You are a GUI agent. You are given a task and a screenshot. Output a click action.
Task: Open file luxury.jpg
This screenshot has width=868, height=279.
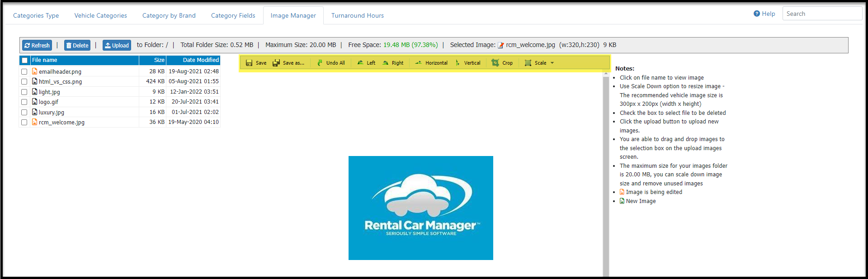(52, 112)
